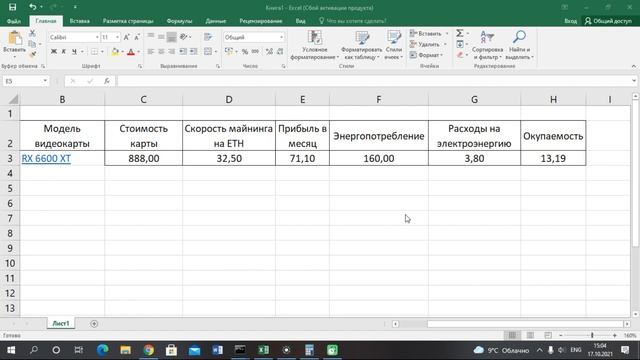Toggle align text left

(151, 51)
